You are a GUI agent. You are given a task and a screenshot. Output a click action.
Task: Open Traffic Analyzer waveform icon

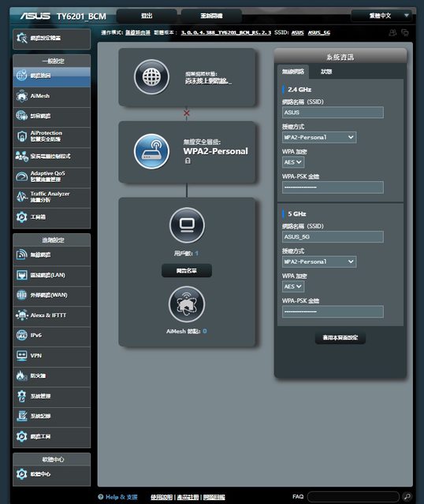pyautogui.click(x=21, y=197)
